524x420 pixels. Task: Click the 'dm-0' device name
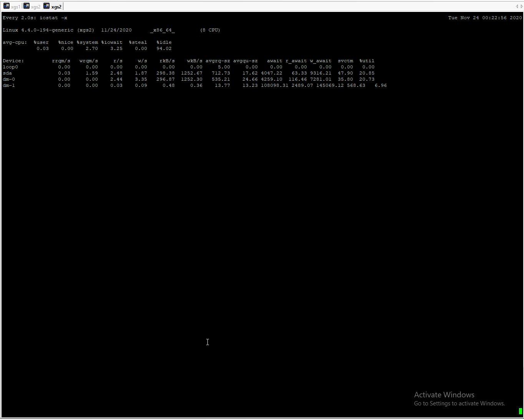tap(9, 79)
